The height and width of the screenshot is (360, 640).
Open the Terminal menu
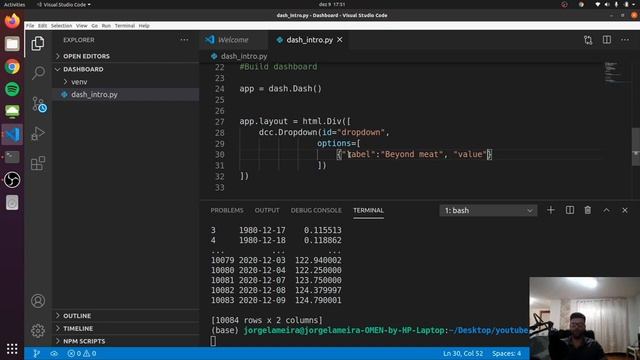coord(125,26)
